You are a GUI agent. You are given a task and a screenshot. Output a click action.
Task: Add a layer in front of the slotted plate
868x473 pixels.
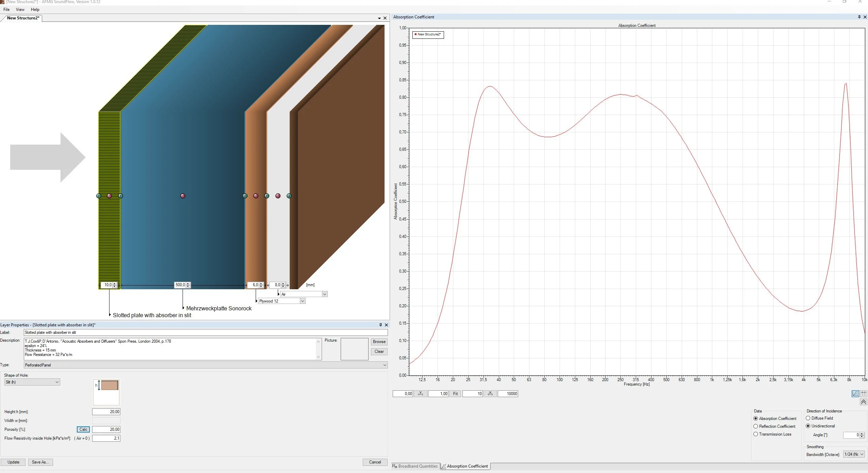pos(99,196)
